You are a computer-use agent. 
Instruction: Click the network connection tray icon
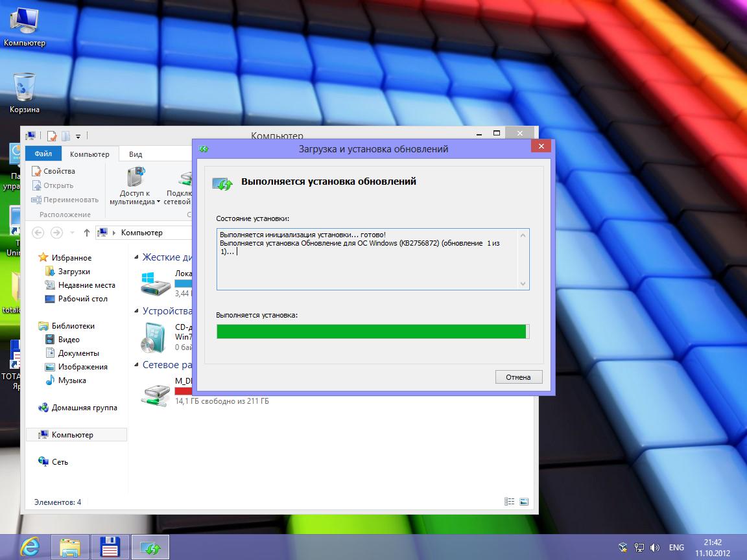(639, 548)
